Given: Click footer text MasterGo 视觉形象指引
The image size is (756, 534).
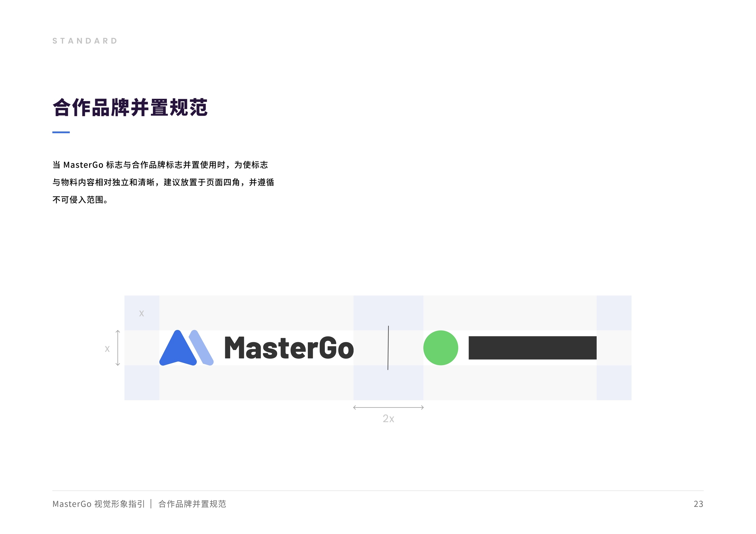Looking at the screenshot, I should click(x=99, y=504).
